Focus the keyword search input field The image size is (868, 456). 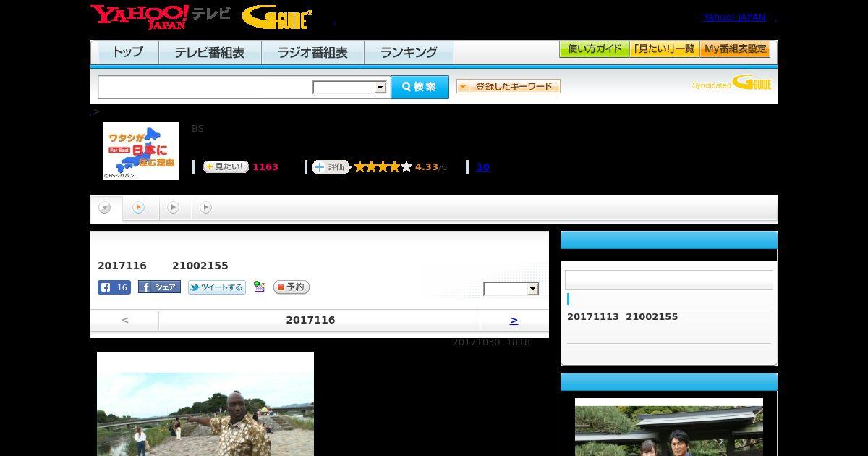click(x=205, y=87)
